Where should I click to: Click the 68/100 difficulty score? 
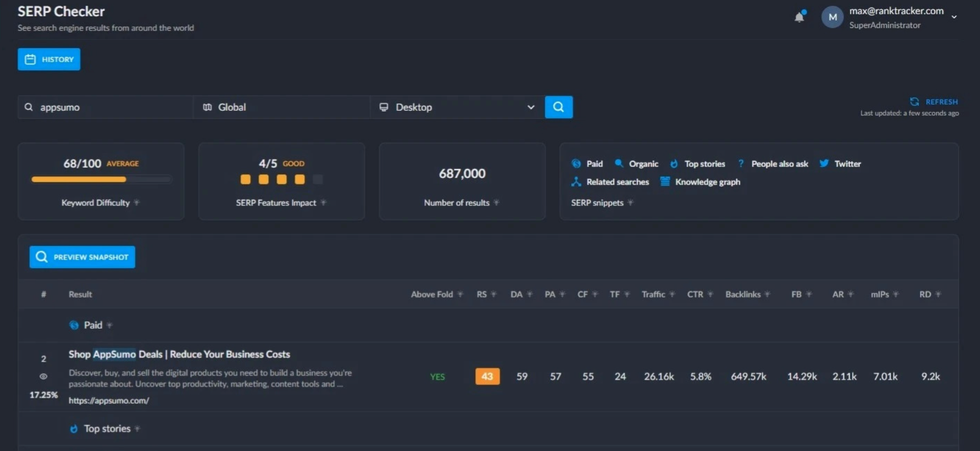82,163
